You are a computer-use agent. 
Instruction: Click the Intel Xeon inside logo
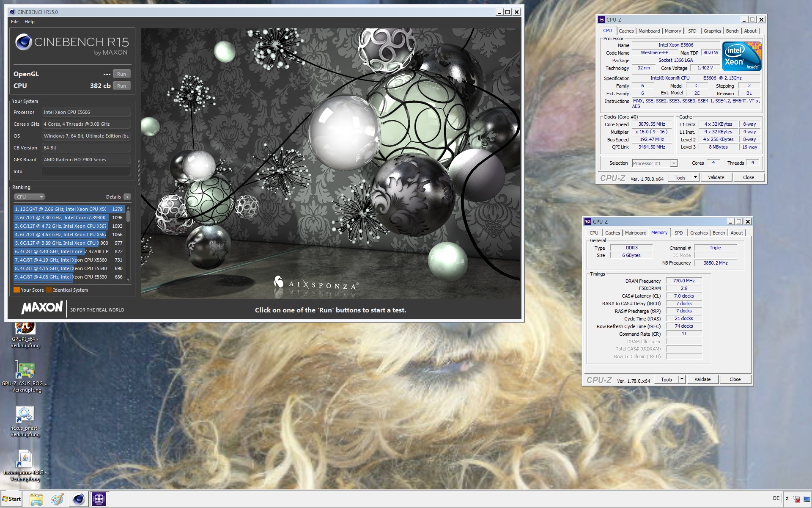[x=742, y=56]
